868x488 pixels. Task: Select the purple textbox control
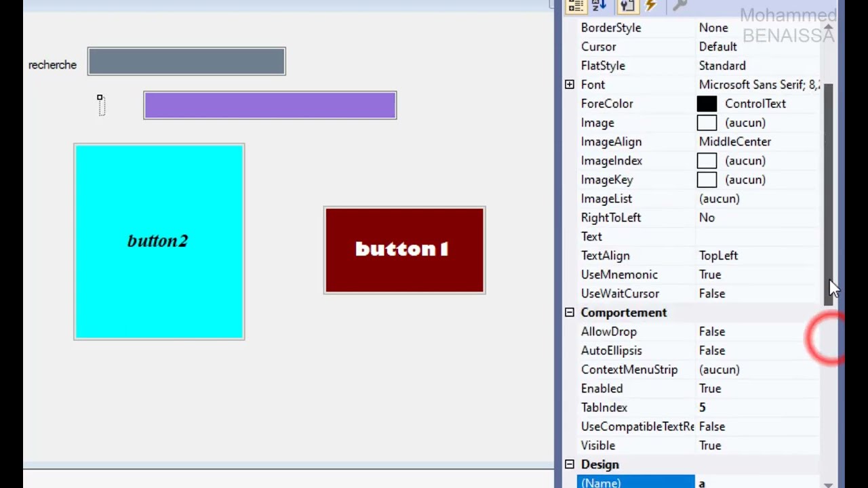click(270, 105)
